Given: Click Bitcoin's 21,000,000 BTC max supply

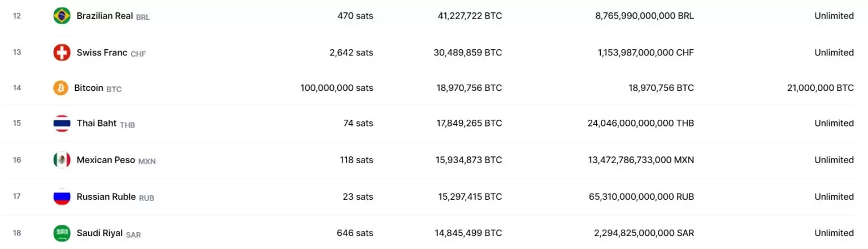Looking at the screenshot, I should click(x=820, y=88).
